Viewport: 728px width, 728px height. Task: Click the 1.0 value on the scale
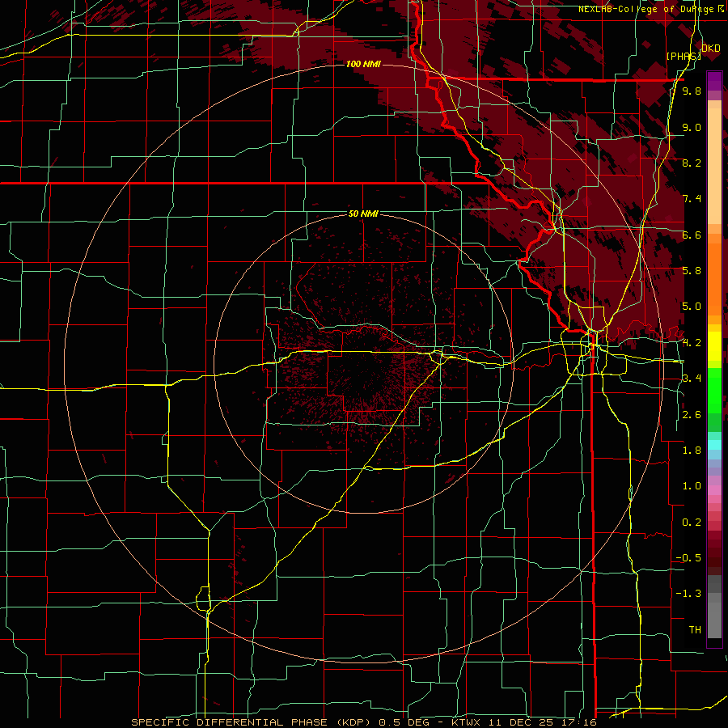(692, 486)
